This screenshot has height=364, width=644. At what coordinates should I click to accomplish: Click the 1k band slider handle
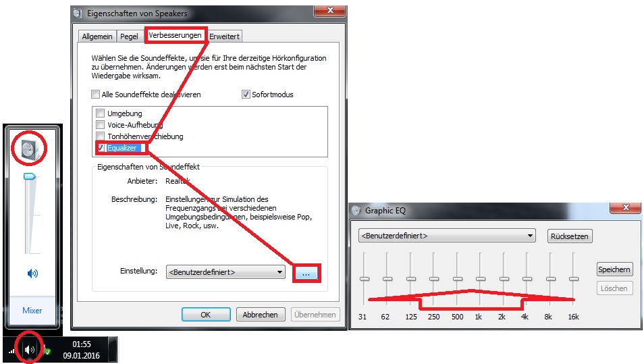481,279
